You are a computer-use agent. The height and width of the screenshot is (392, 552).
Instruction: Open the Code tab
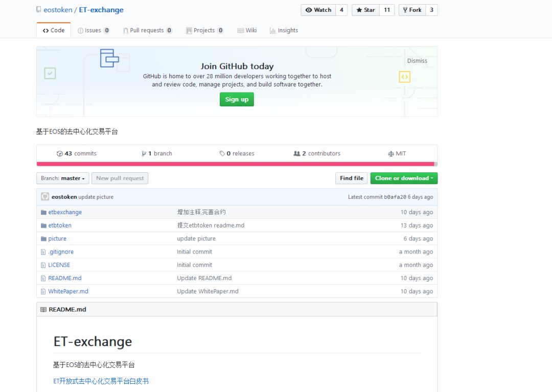pos(54,30)
